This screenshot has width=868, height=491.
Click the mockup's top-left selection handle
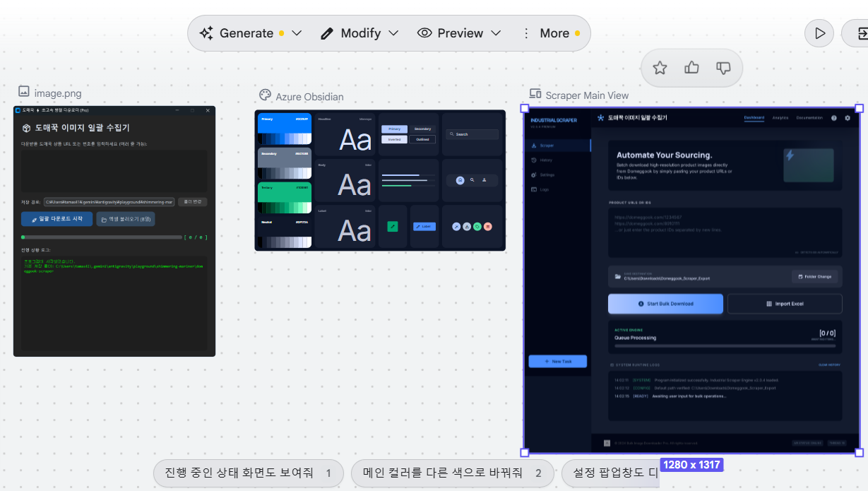click(x=525, y=108)
